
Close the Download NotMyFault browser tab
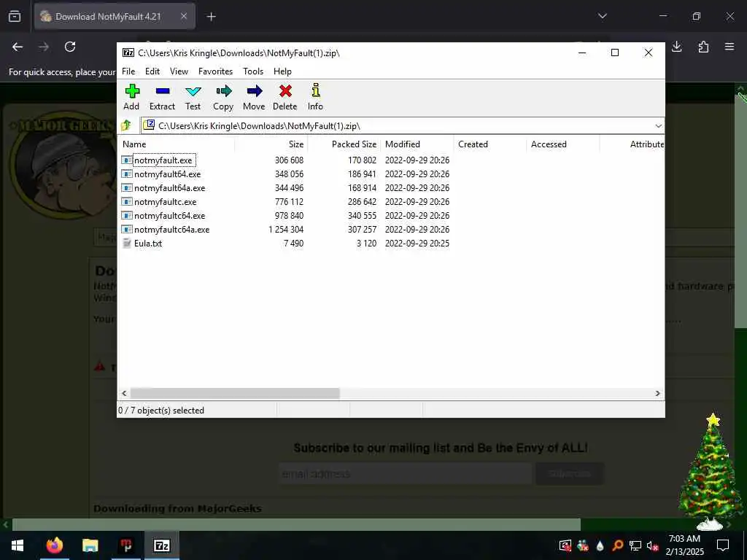(184, 16)
